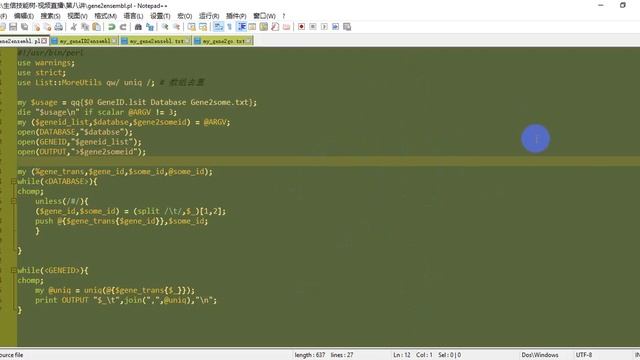The image size is (640, 360).
Task: Close the my_gene2ensebl.txt tab
Action: pos(188,41)
